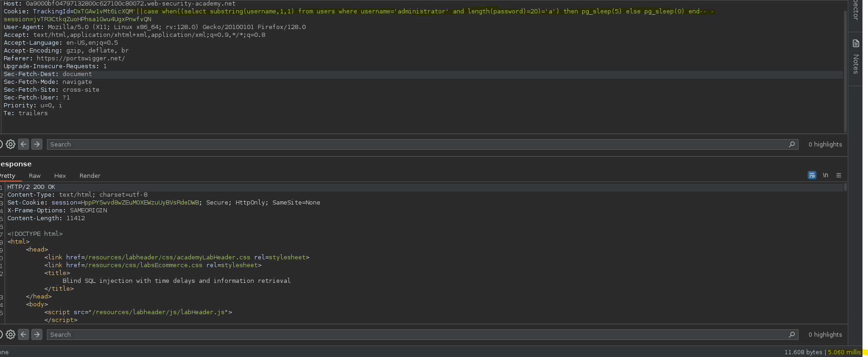Viewport: 868px width, 357px height.
Task: Toggle response word wrap icon
Action: [x=812, y=175]
